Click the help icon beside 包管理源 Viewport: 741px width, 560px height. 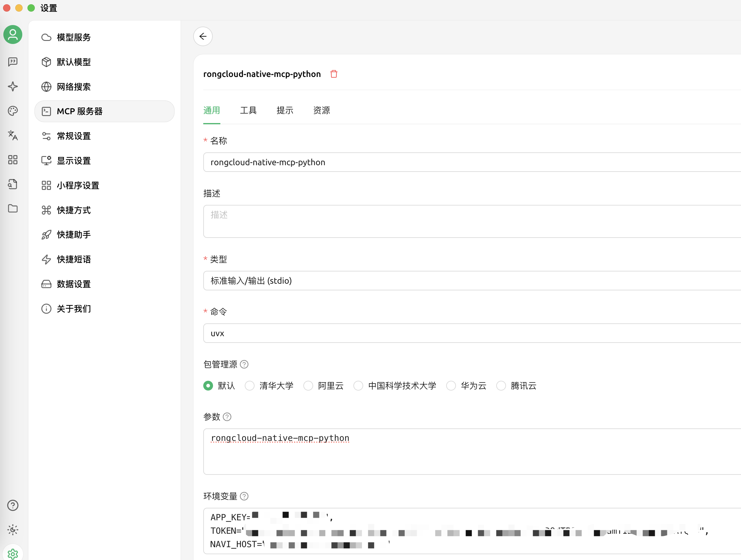pos(244,364)
